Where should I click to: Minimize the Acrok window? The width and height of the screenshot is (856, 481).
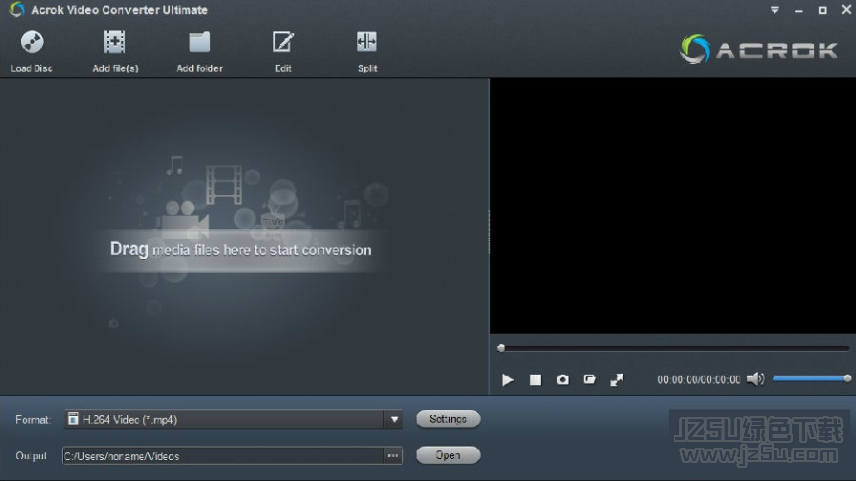click(799, 10)
